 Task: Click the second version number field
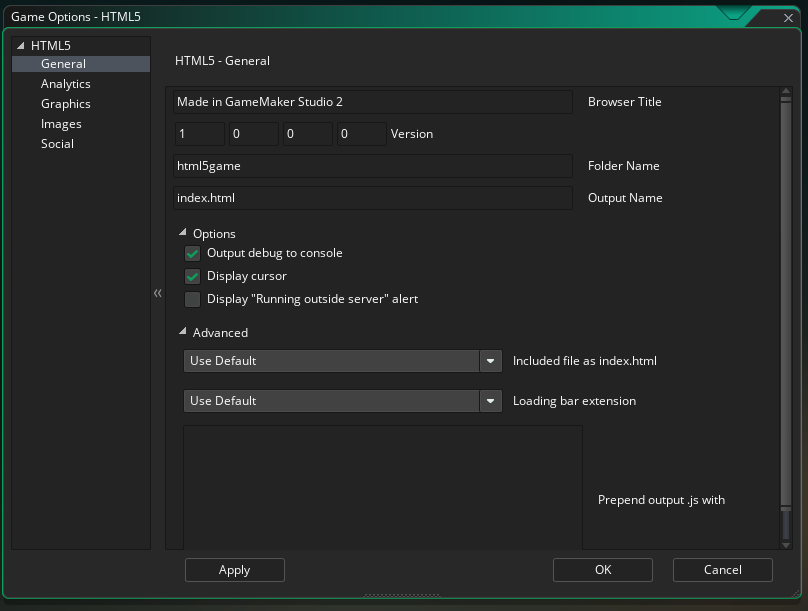254,134
